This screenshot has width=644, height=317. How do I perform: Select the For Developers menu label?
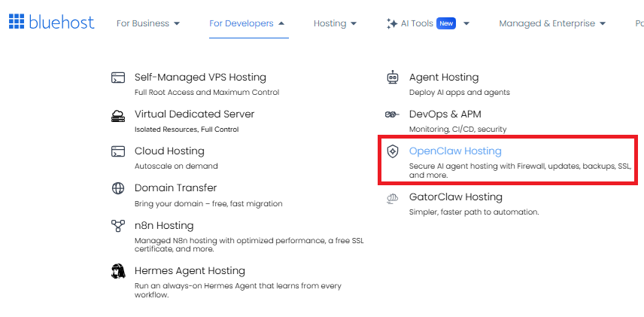tap(241, 23)
